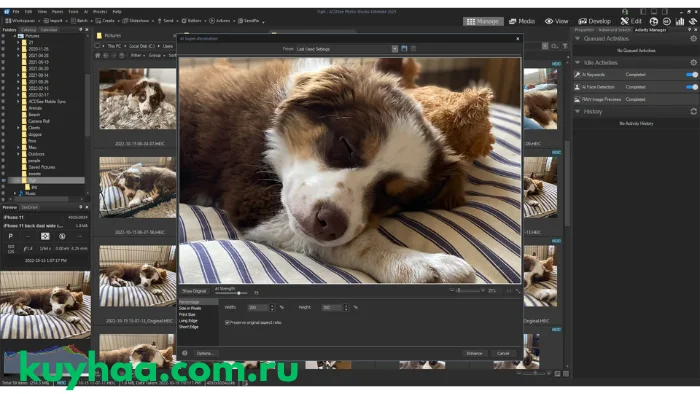The width and height of the screenshot is (700, 394).
Task: Increase Width using the stepper arrow
Action: (272, 306)
